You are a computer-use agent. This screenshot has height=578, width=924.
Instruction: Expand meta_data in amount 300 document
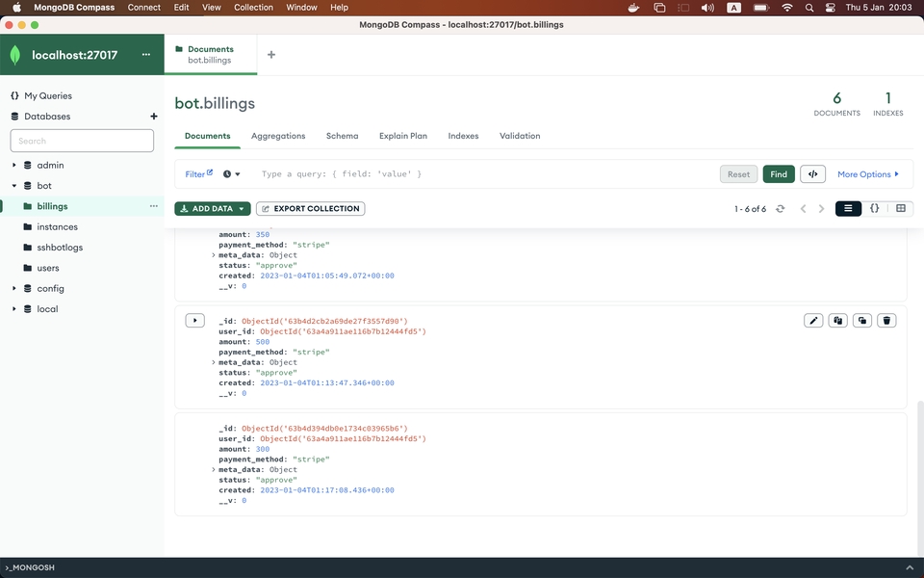[x=214, y=469]
